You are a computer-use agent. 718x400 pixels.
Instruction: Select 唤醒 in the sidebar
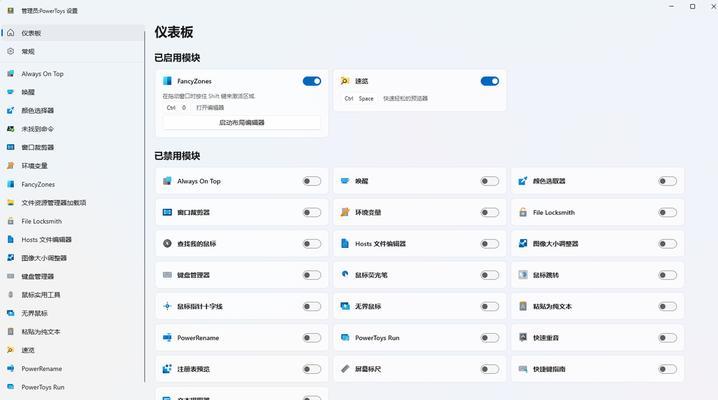(x=72, y=92)
